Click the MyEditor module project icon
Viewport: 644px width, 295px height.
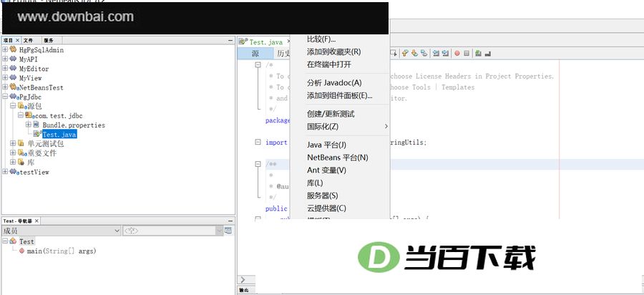coord(13,68)
